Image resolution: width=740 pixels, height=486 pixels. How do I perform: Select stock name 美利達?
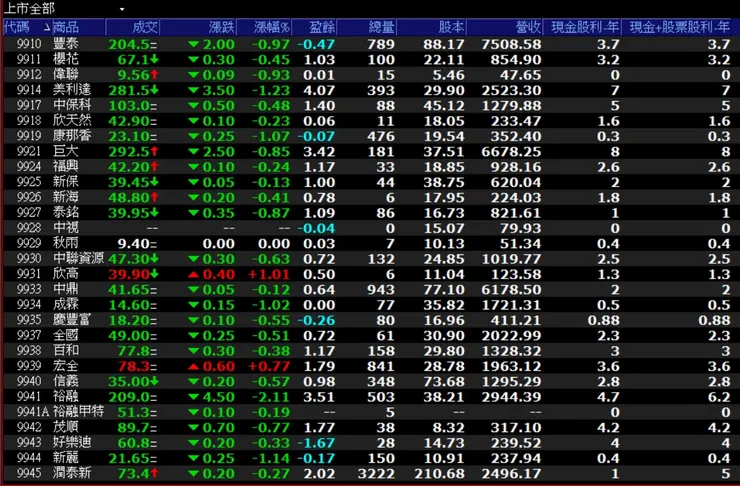pos(72,90)
